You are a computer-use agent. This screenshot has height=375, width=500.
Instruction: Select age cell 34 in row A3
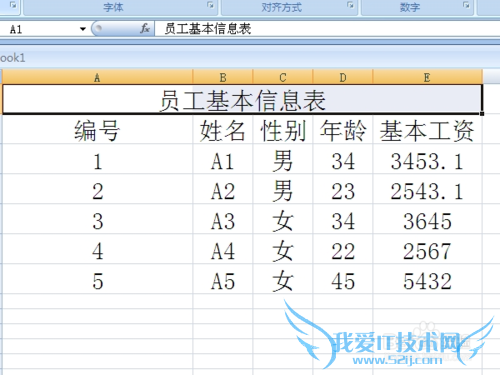pyautogui.click(x=343, y=219)
